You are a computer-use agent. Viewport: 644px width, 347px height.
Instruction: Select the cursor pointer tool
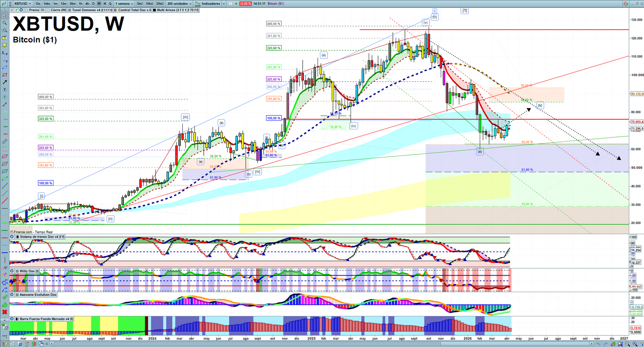point(4,16)
